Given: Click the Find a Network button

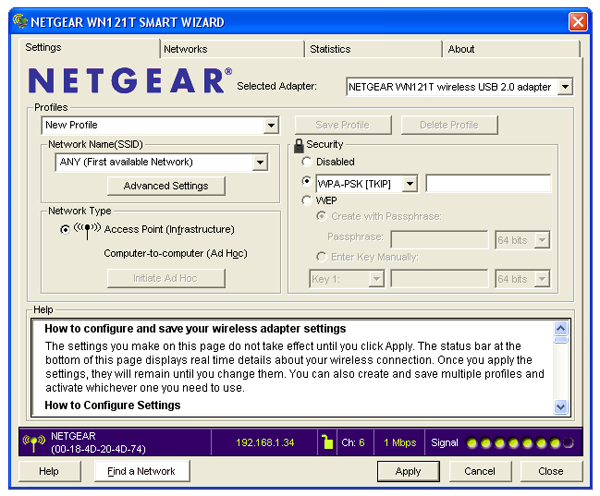Looking at the screenshot, I should 142,471.
